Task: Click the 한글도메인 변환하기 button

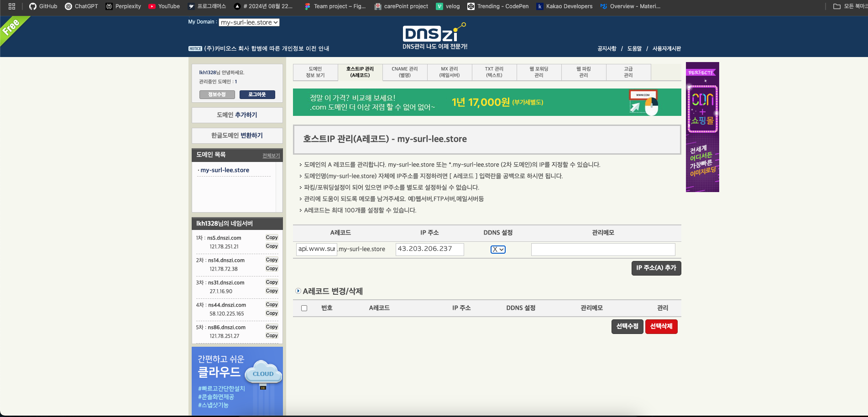Action: pyautogui.click(x=237, y=136)
